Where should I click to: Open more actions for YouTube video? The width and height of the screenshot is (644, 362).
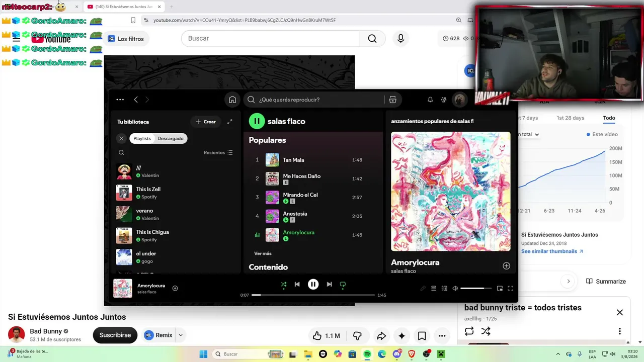click(442, 336)
